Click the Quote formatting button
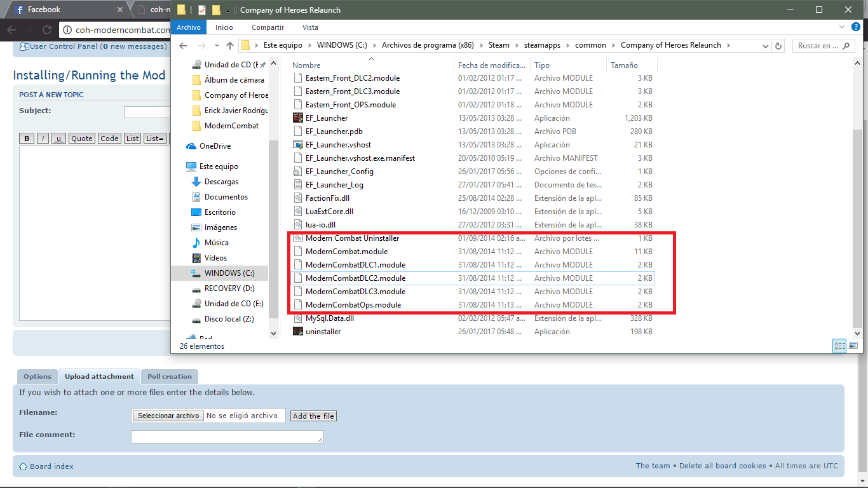 81,139
